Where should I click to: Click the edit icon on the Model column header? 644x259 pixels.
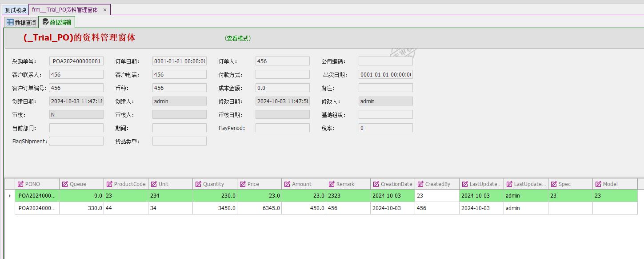click(x=597, y=183)
